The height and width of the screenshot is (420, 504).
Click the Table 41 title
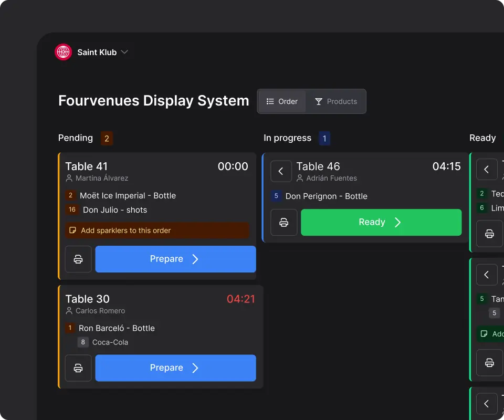tap(87, 166)
